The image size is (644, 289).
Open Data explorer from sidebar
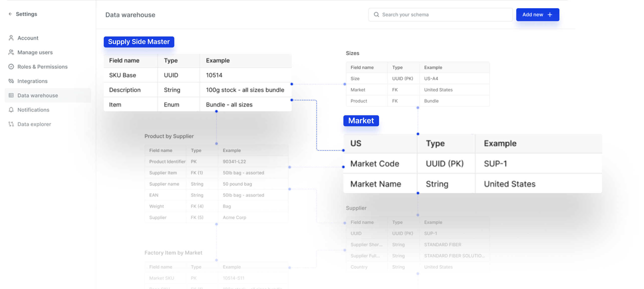pyautogui.click(x=34, y=124)
